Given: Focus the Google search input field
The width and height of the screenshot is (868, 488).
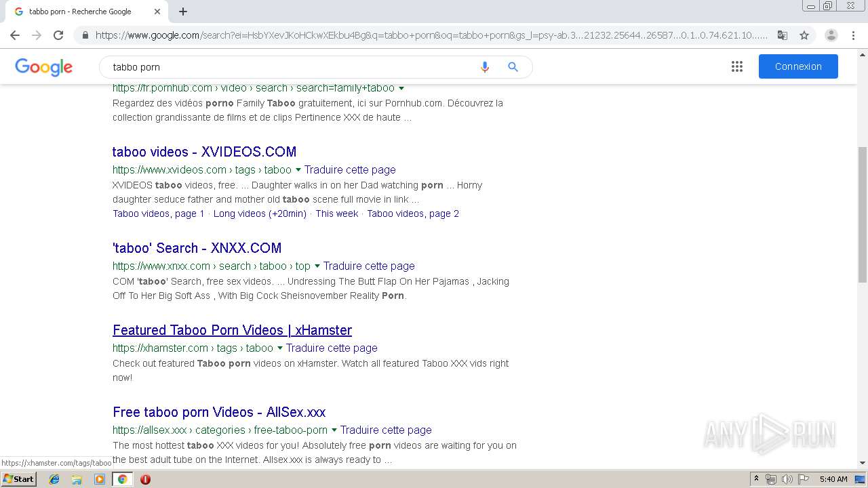Looking at the screenshot, I should click(x=292, y=67).
